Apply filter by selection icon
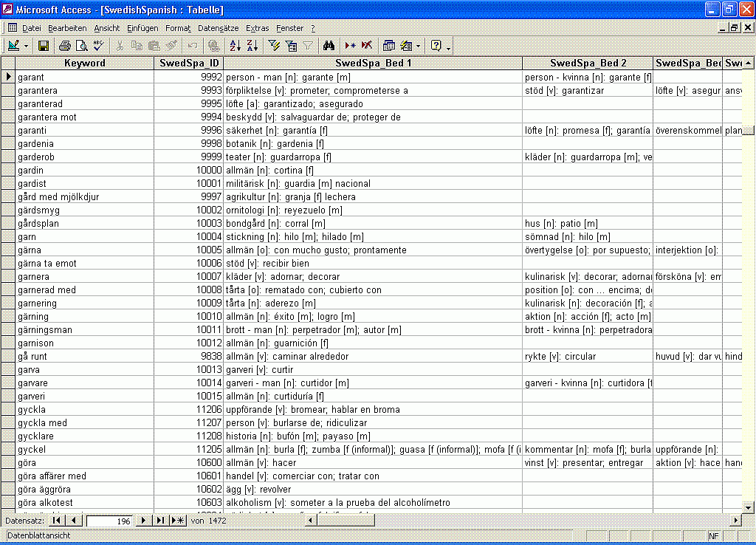The width and height of the screenshot is (756, 545). (274, 46)
